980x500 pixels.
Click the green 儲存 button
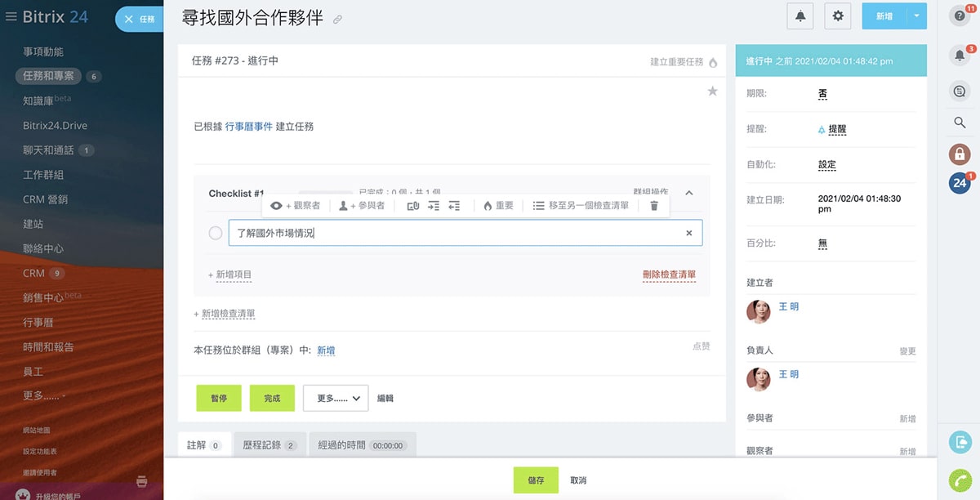pyautogui.click(x=536, y=480)
